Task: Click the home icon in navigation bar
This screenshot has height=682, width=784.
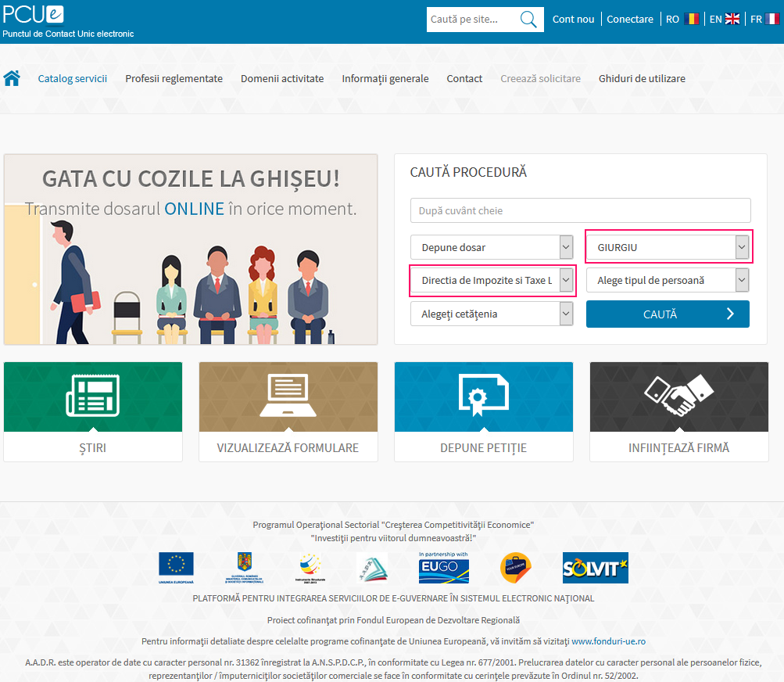Action: tap(12, 78)
